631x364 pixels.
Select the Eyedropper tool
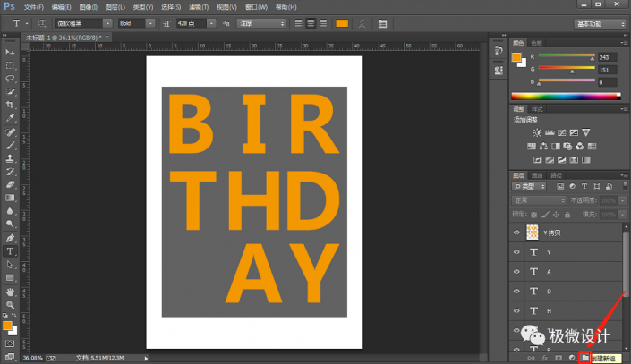[x=10, y=117]
